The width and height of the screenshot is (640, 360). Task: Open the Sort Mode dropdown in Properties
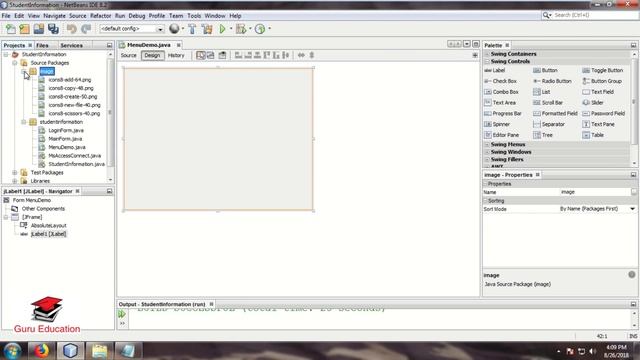pyautogui.click(x=632, y=209)
